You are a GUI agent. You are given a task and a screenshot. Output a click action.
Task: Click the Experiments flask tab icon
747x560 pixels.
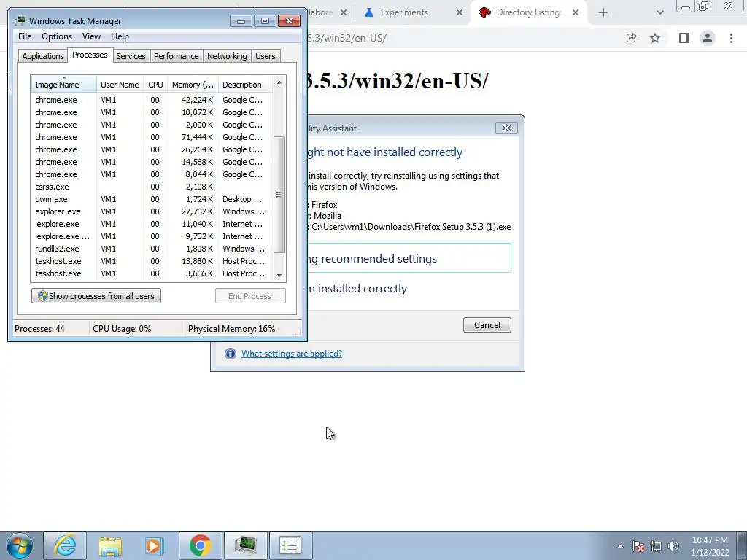click(369, 12)
